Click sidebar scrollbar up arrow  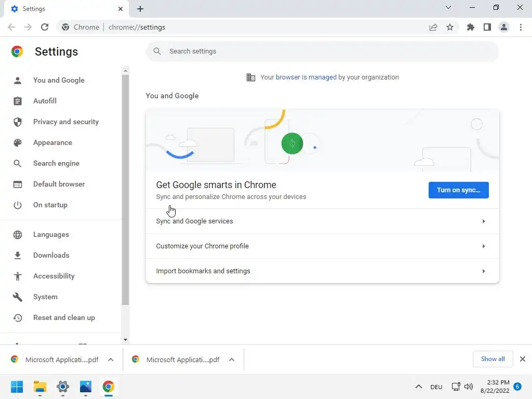(x=126, y=71)
